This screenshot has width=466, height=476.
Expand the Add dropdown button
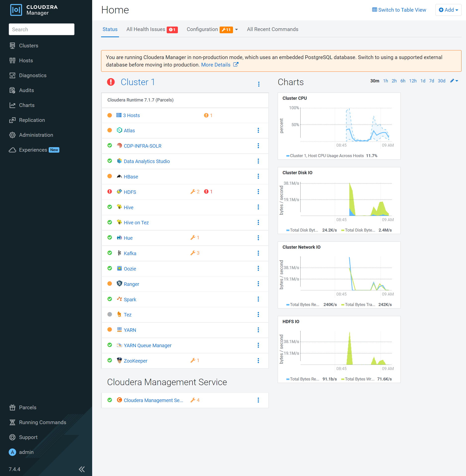[448, 10]
